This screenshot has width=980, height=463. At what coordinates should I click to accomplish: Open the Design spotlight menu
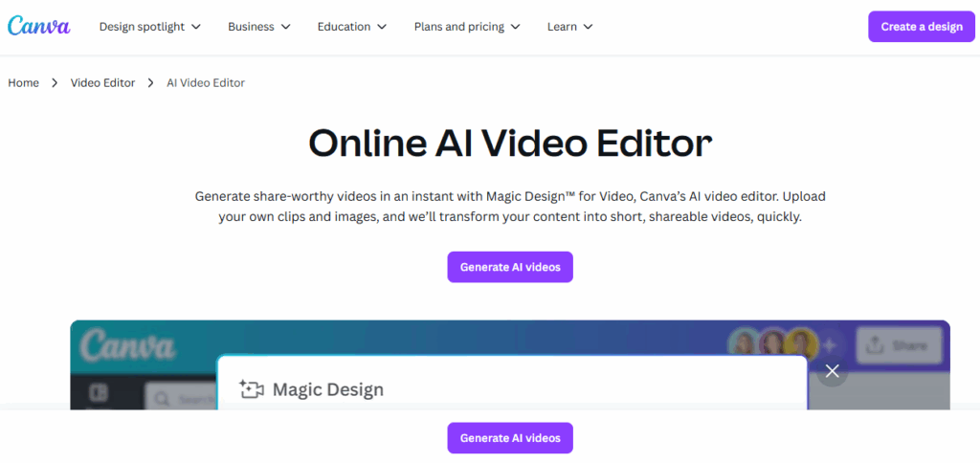150,27
